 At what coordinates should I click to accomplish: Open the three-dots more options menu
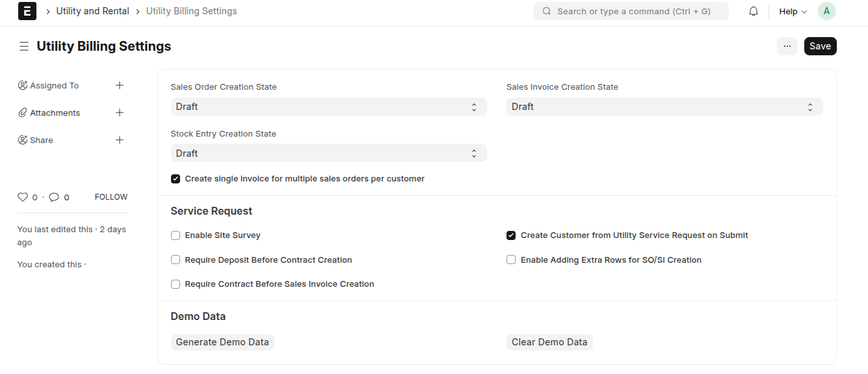[787, 46]
